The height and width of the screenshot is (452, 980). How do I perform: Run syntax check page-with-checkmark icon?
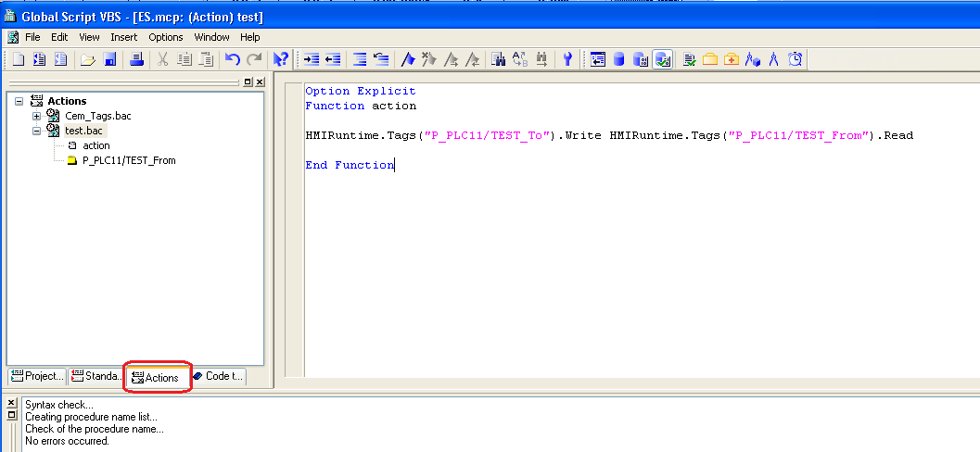[690, 59]
